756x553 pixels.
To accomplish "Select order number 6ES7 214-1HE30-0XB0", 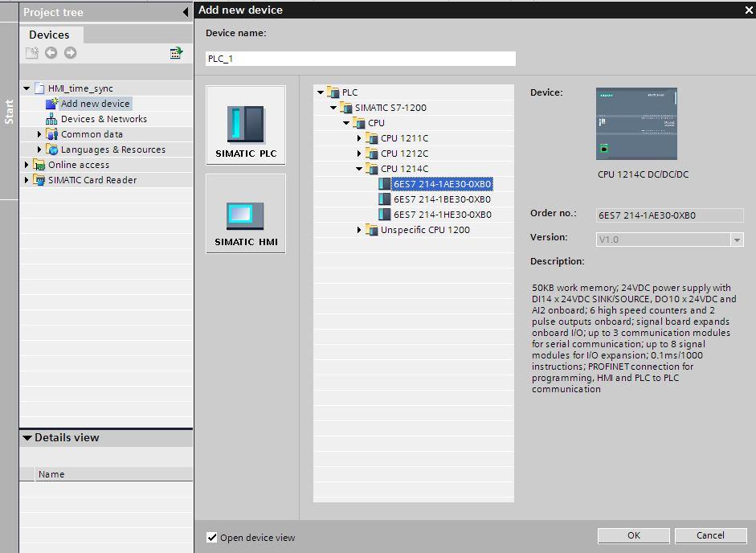I will coord(443,215).
